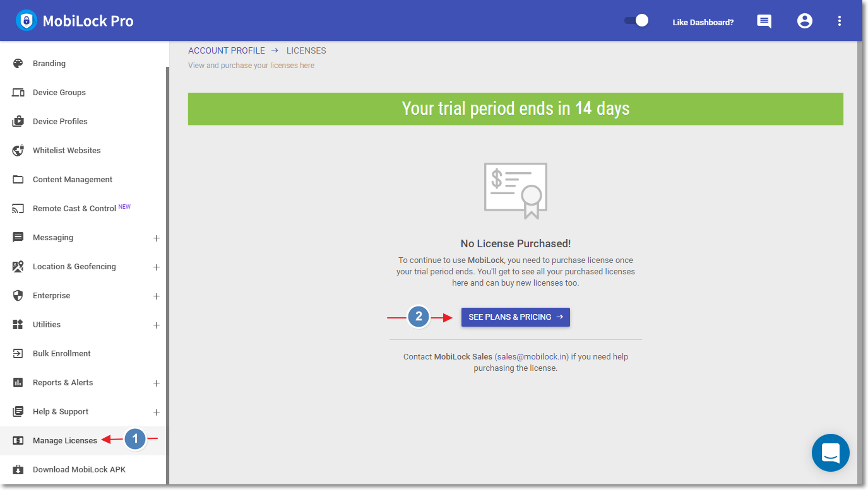Click the Bulk Enrollment icon
The height and width of the screenshot is (490, 868).
click(x=18, y=353)
